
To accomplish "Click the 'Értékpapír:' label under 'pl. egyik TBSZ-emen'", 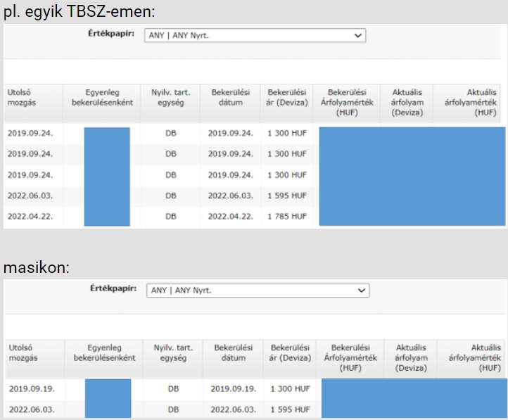I will pyautogui.click(x=111, y=33).
